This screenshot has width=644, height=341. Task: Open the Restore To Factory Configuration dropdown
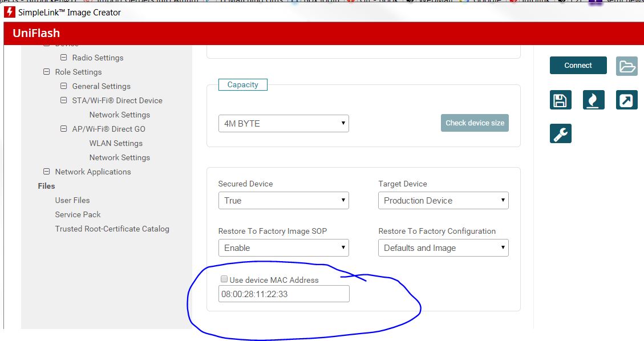[x=443, y=248]
